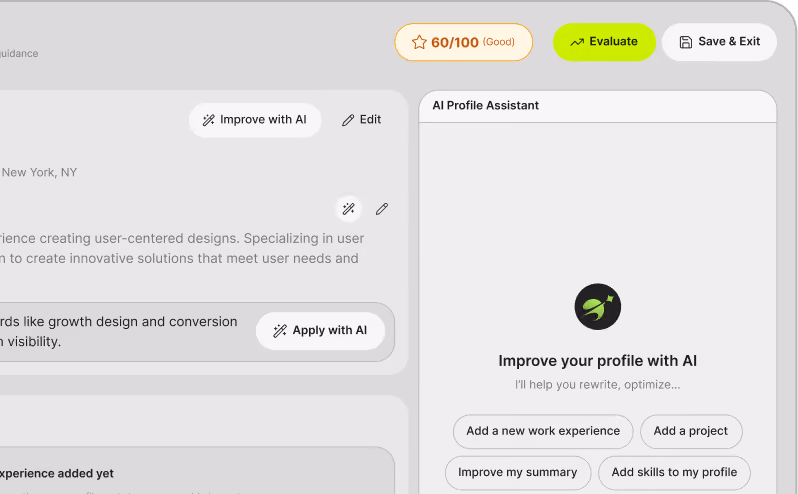The width and height of the screenshot is (798, 494).
Task: Select the Add a new work experience suggestion
Action: [x=543, y=431]
